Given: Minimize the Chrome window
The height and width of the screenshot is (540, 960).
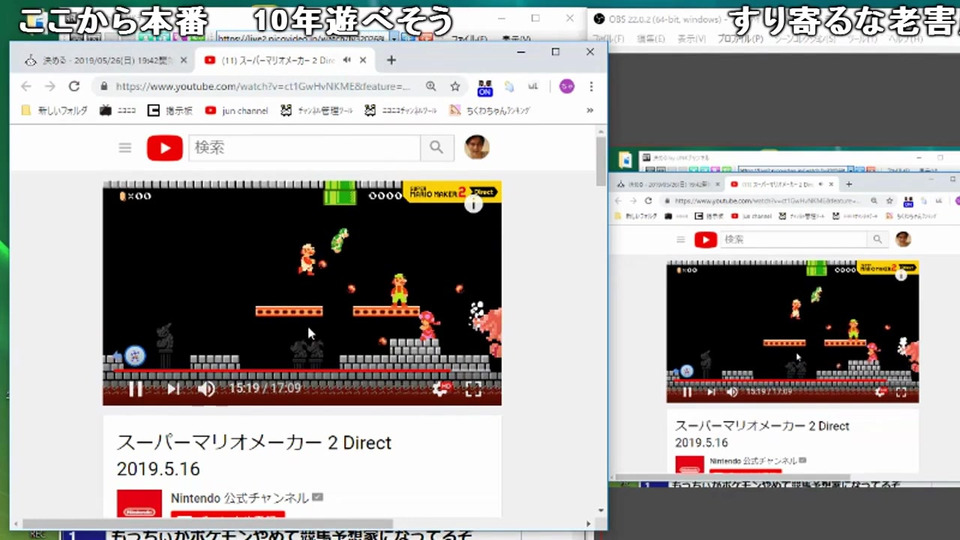Looking at the screenshot, I should (521, 52).
